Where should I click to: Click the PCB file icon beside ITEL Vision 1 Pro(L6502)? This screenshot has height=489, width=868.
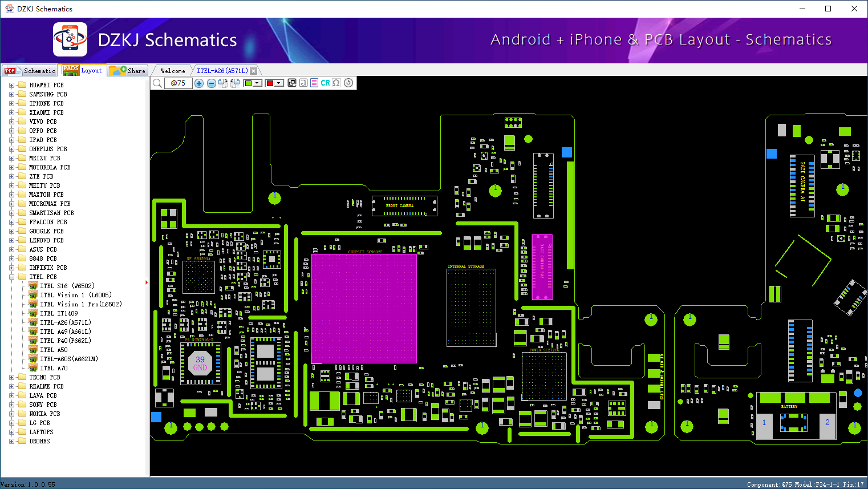click(33, 304)
